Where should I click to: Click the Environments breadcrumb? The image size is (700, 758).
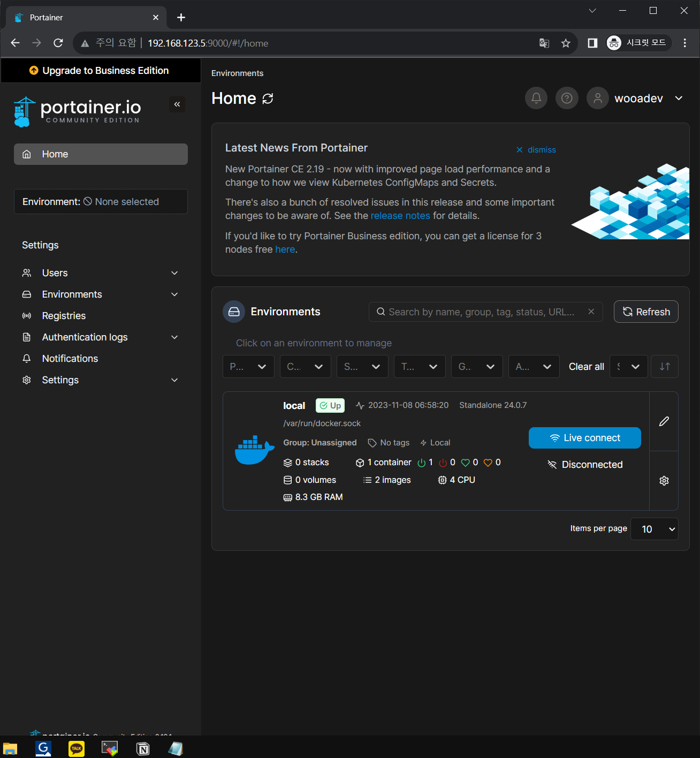[238, 73]
